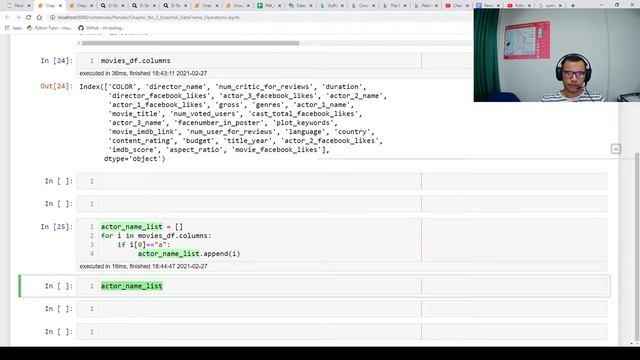Image resolution: width=640 pixels, height=360 pixels.
Task: Click 'cast_total_facebook_likes' in the output
Action: pos(303,113)
